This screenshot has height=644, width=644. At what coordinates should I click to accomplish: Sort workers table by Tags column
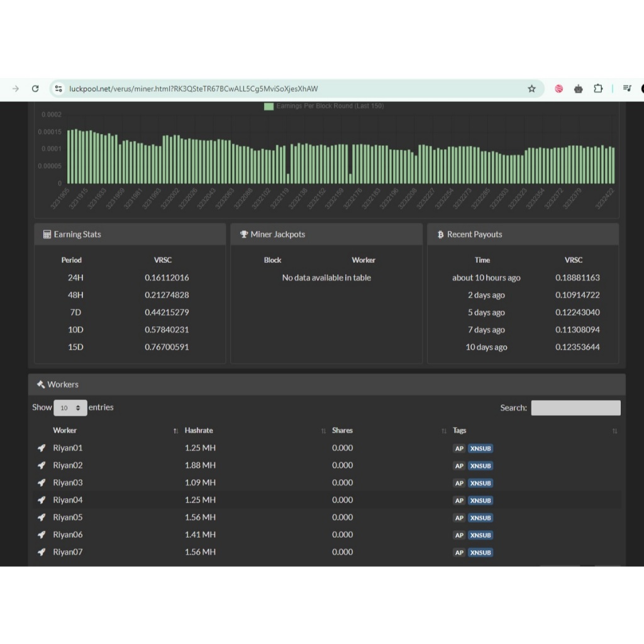pos(460,431)
